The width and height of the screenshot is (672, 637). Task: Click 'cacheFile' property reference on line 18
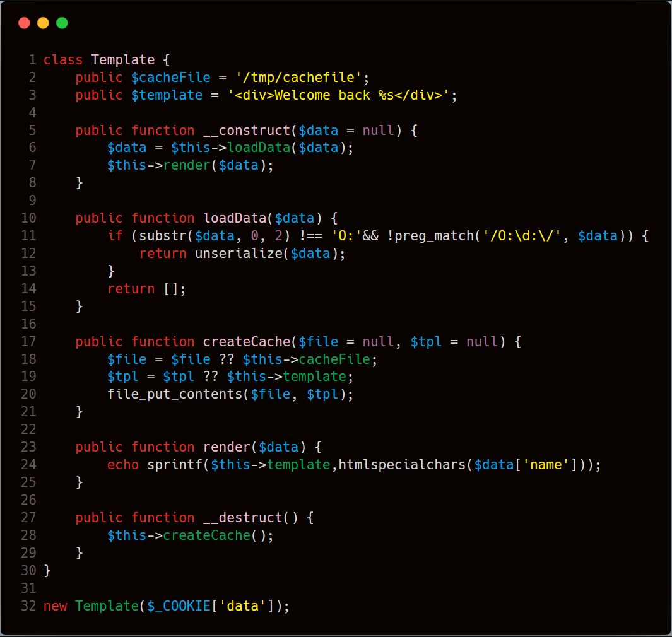coord(334,359)
